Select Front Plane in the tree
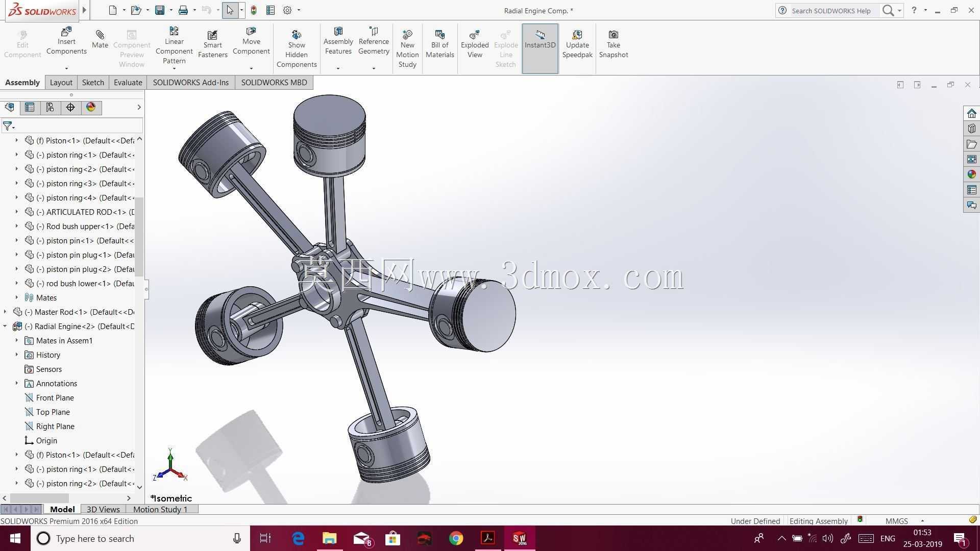 pos(55,397)
